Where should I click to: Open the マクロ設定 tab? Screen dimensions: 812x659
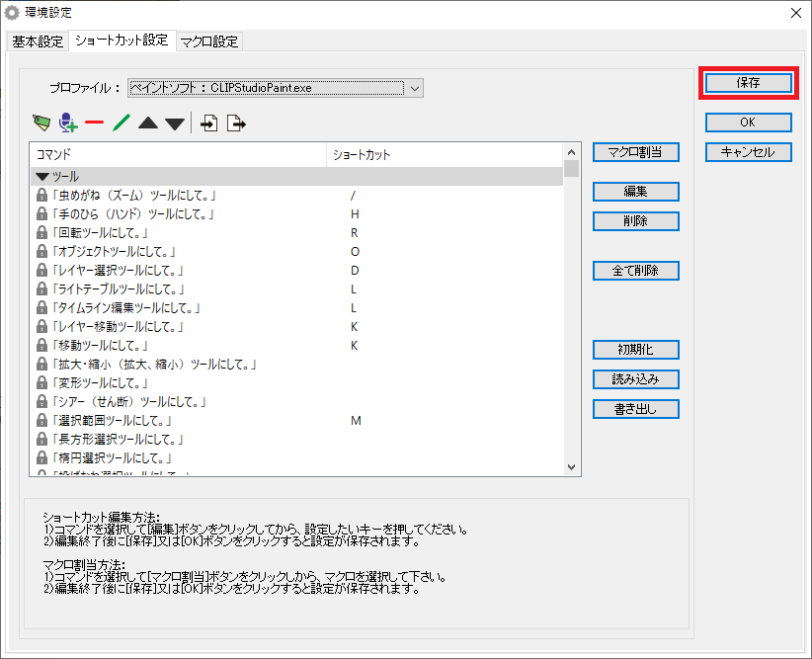pyautogui.click(x=209, y=41)
